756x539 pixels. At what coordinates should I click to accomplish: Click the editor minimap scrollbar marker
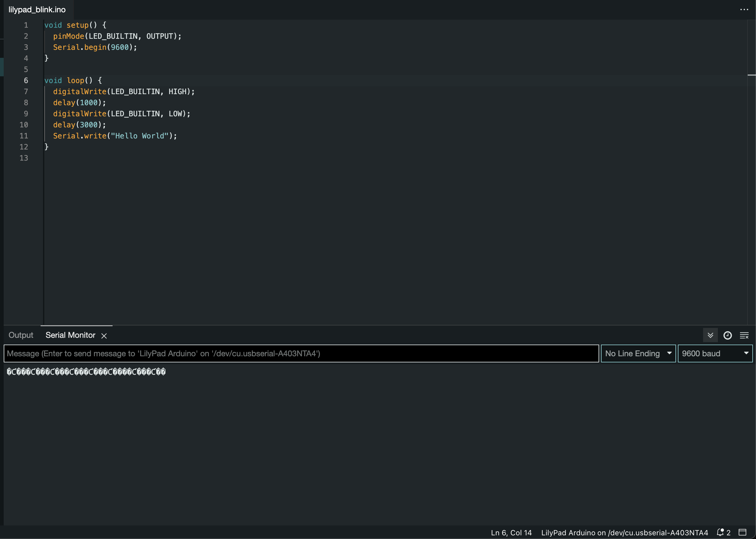751,75
